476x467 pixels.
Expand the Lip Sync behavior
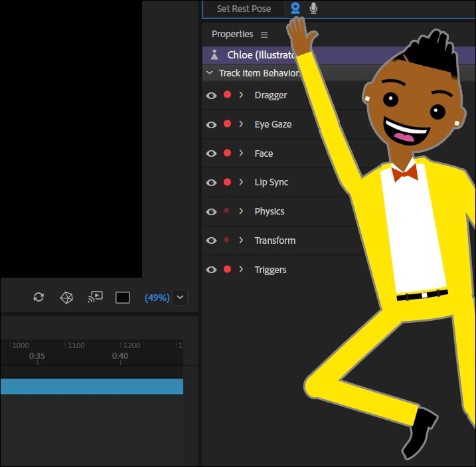tap(241, 182)
